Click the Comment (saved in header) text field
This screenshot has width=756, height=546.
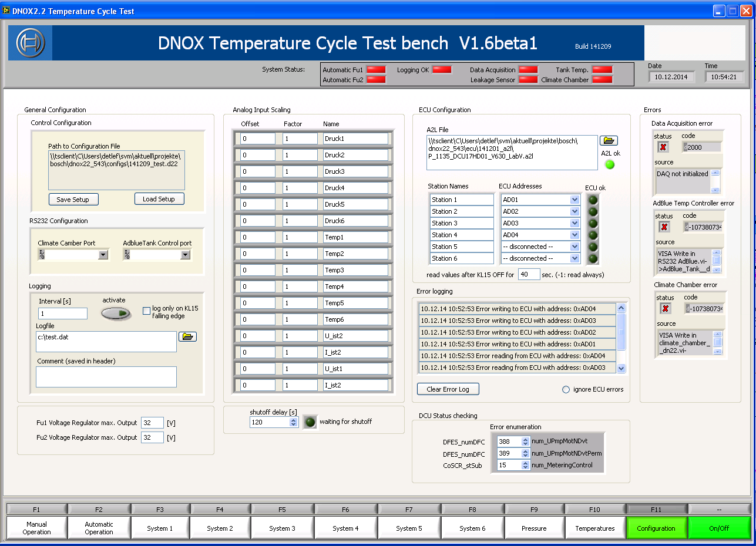(x=106, y=377)
